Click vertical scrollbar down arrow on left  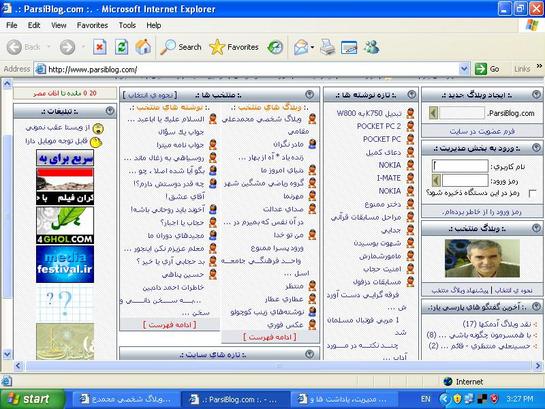click(7, 354)
